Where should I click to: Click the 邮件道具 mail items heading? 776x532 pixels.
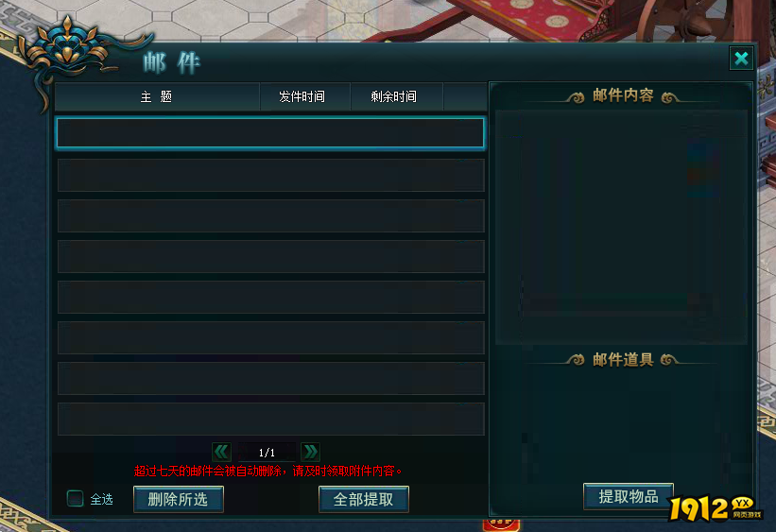(x=623, y=360)
